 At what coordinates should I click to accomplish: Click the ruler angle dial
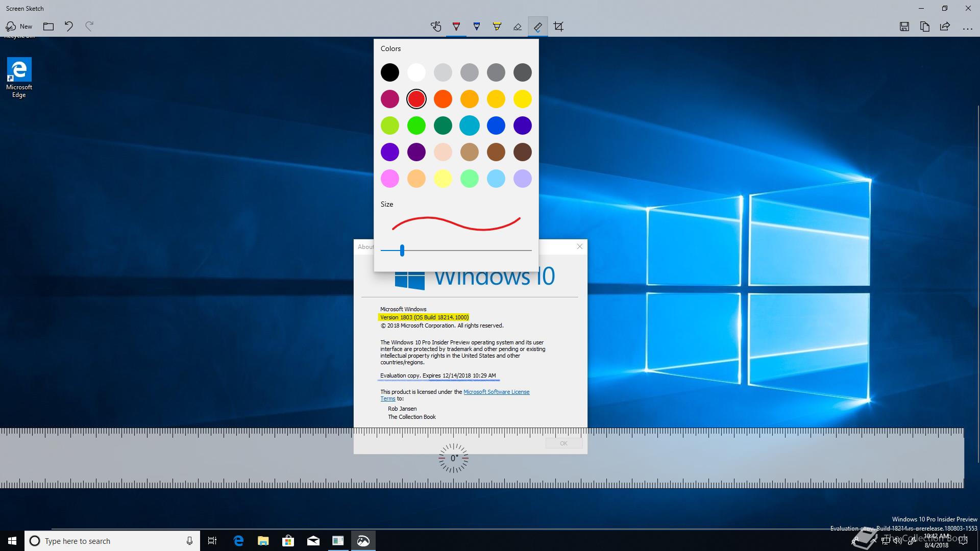pos(453,458)
